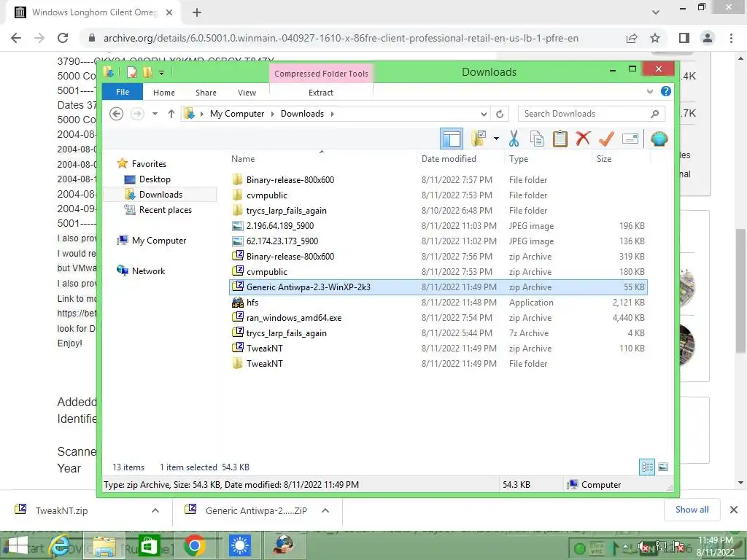This screenshot has height=560, width=747.
Task: Open the Extract ribbon tab
Action: tap(321, 93)
